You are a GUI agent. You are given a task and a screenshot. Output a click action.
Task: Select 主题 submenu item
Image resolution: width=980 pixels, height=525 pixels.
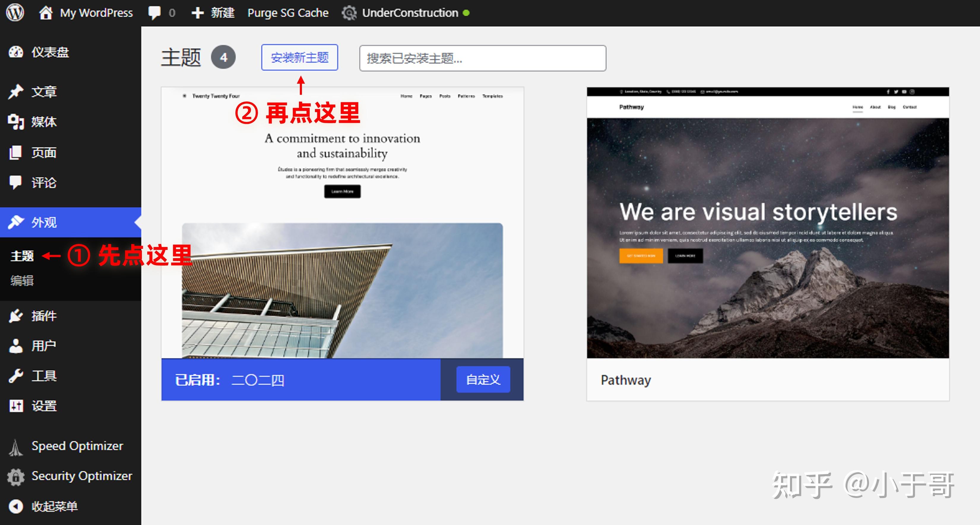pyautogui.click(x=22, y=256)
